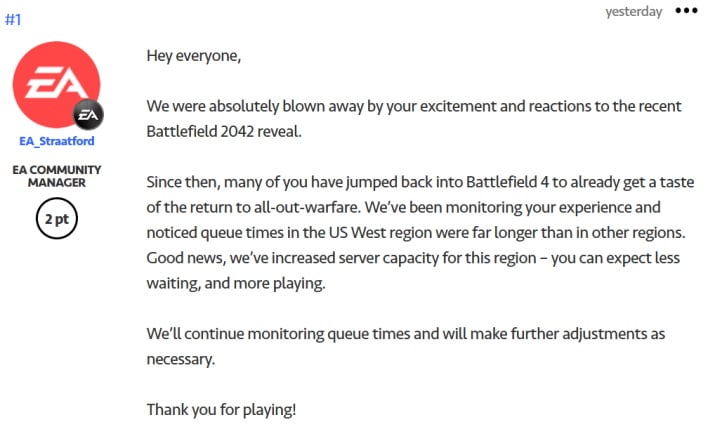Screen dimensions: 708x432
Task: Click the line mentioning return to all-out-warfare
Action: point(403,208)
